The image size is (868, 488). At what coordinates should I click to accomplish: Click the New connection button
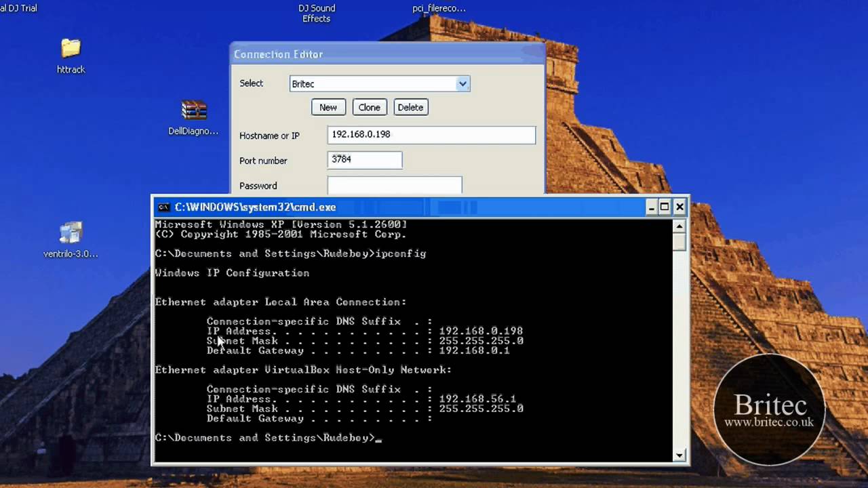coord(328,107)
